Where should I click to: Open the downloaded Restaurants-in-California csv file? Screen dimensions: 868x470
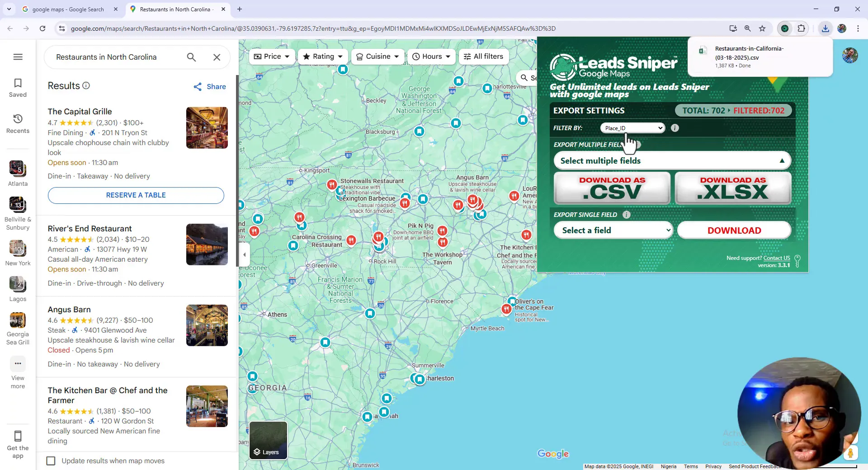[760, 57]
